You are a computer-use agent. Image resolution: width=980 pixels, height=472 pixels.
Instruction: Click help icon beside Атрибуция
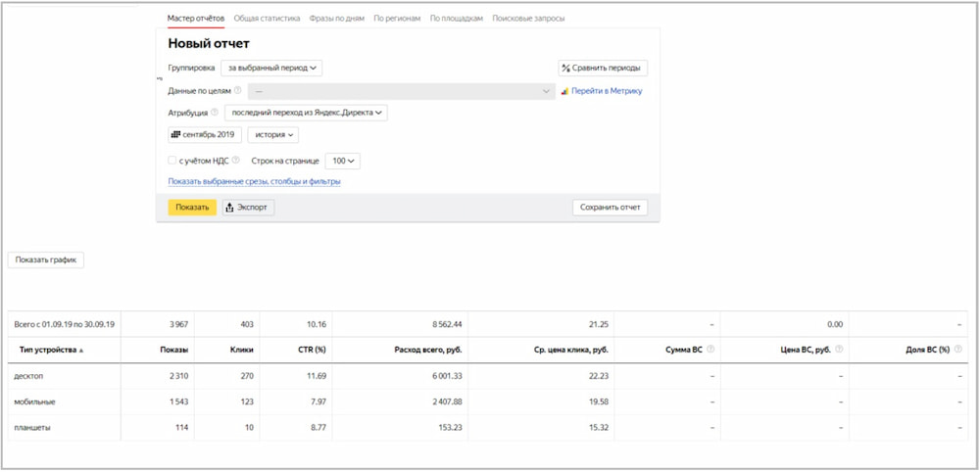coord(215,113)
